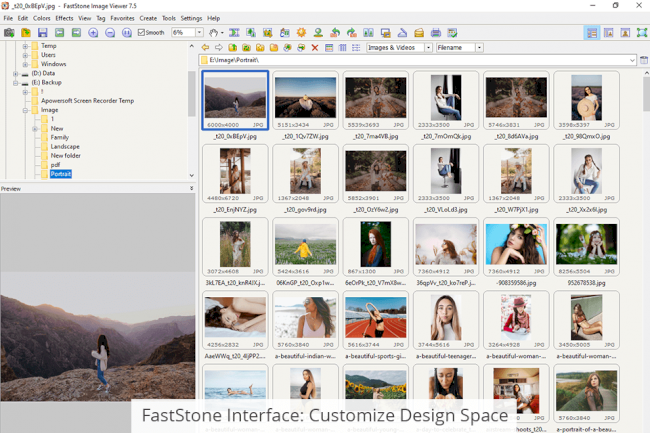Delete selected file with red X
Screen dimensions: 650x433
point(315,48)
